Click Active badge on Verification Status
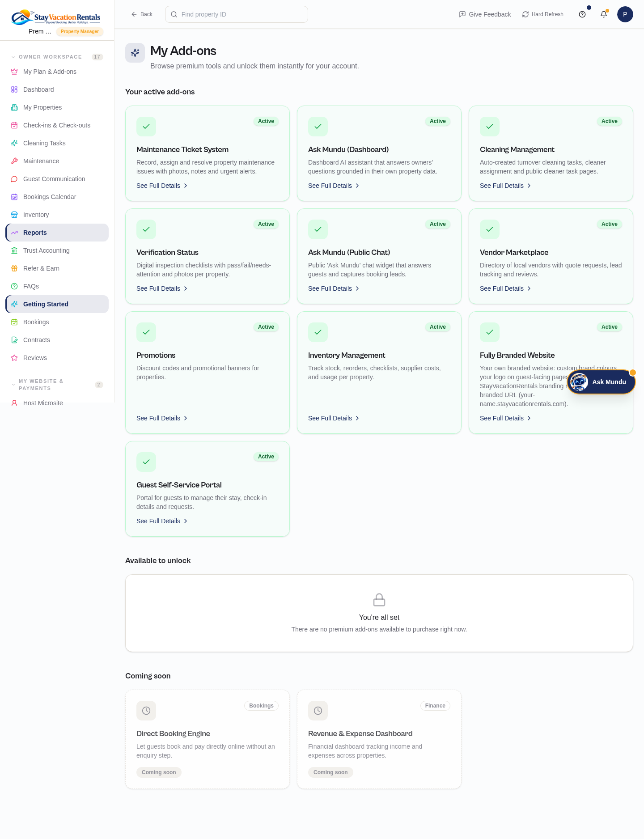Screen dimensions: 644x839 coord(266,224)
